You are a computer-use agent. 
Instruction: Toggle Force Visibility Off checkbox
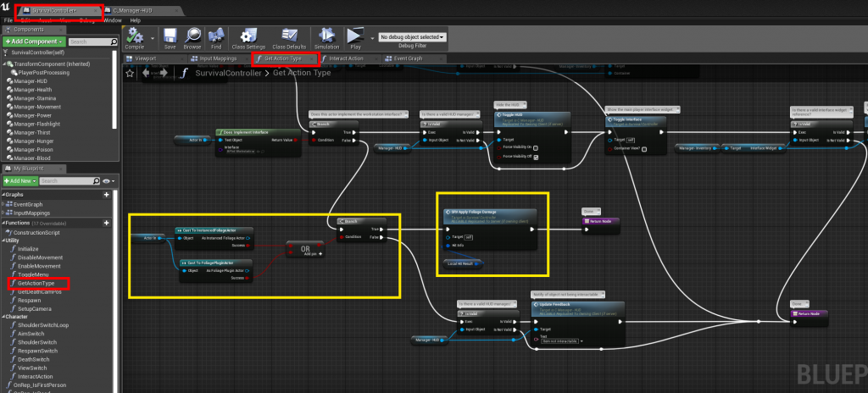click(x=536, y=157)
